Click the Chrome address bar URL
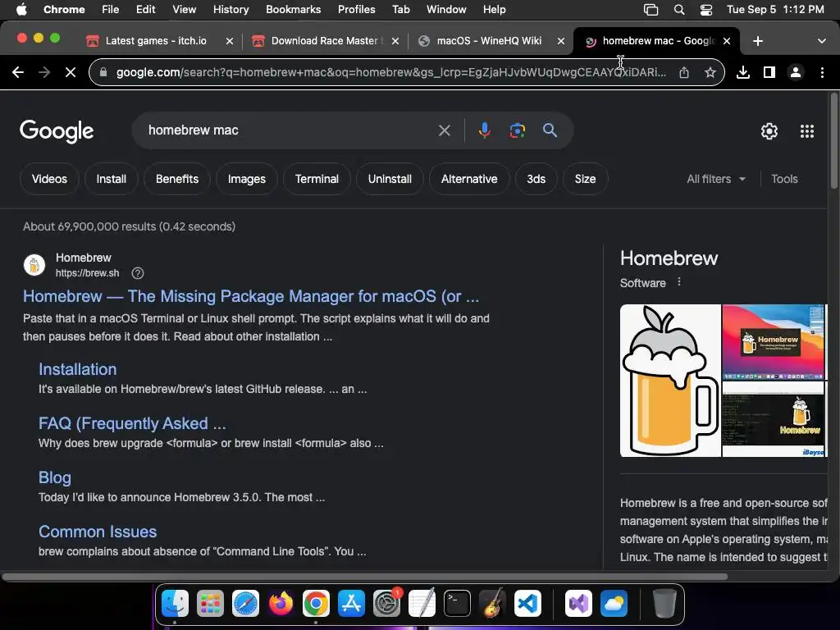 (391, 72)
